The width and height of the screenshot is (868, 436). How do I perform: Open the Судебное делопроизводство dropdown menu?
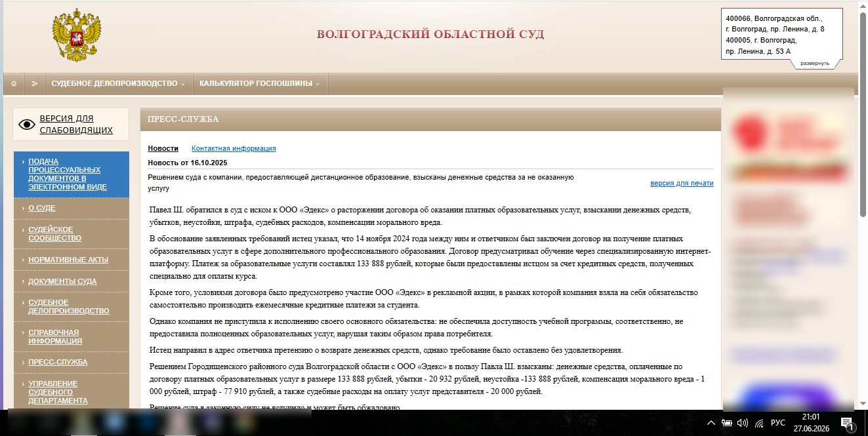coord(118,84)
